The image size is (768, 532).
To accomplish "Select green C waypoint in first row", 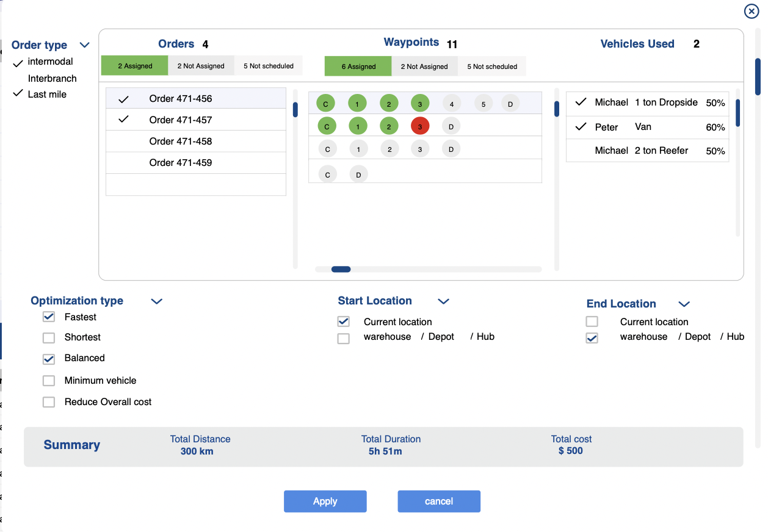I will 325,104.
